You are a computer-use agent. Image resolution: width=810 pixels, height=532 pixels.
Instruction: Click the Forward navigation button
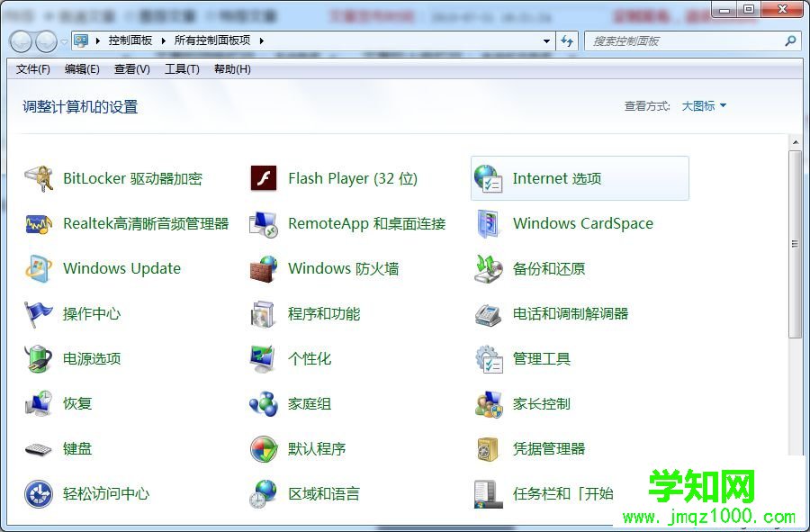[x=47, y=41]
